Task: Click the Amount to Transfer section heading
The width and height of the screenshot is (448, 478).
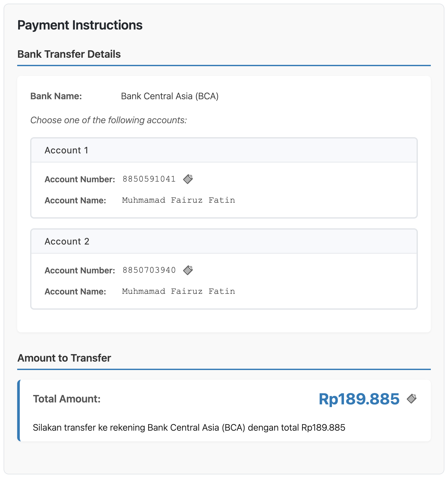Action: point(64,358)
